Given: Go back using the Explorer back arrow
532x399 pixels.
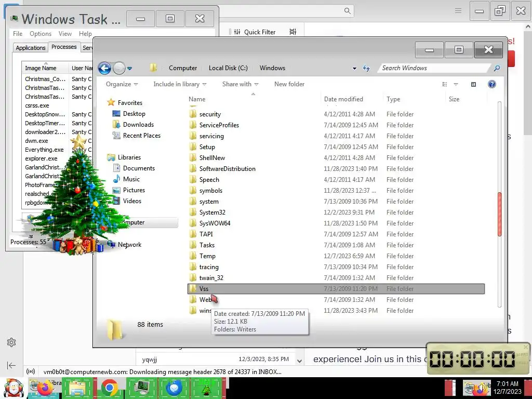Looking at the screenshot, I should (x=104, y=68).
